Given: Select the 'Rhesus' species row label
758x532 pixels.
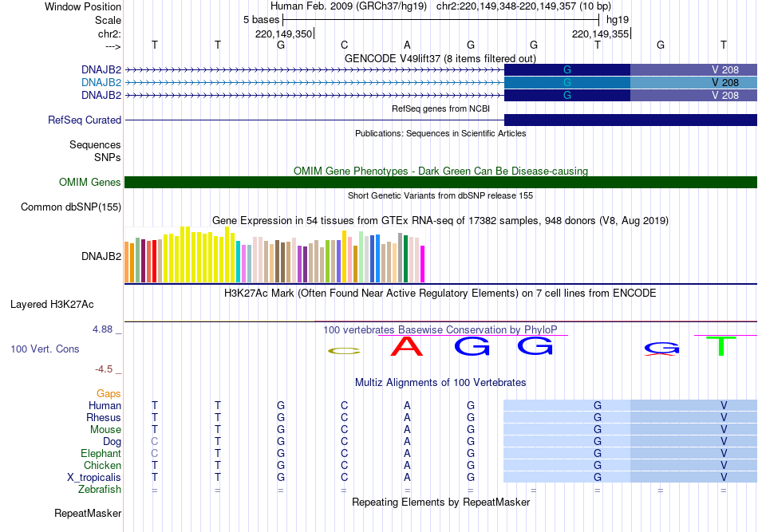Looking at the screenshot, I should click(x=104, y=417).
